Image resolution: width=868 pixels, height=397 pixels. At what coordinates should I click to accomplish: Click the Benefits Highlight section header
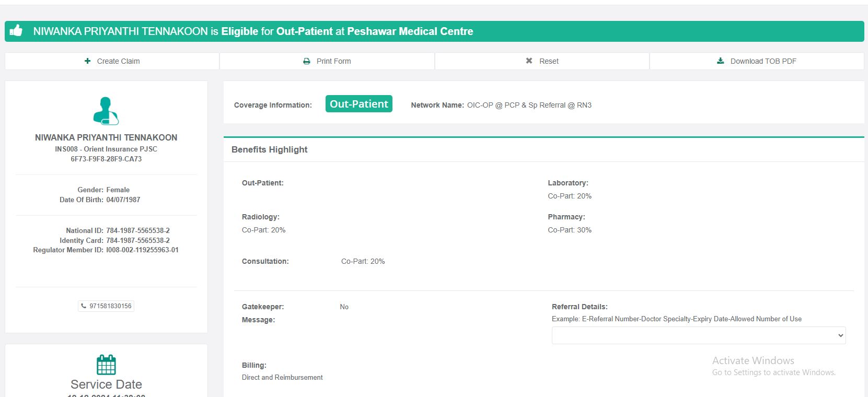(270, 149)
